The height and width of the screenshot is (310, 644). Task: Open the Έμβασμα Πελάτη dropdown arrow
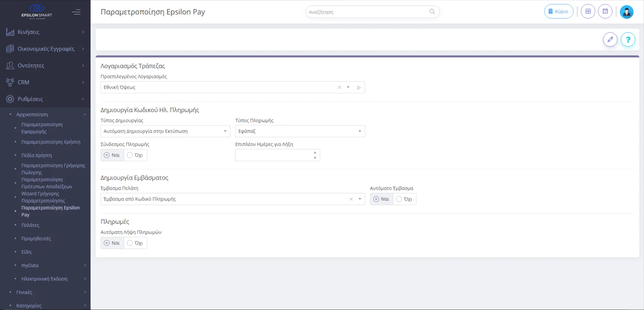[x=360, y=199]
